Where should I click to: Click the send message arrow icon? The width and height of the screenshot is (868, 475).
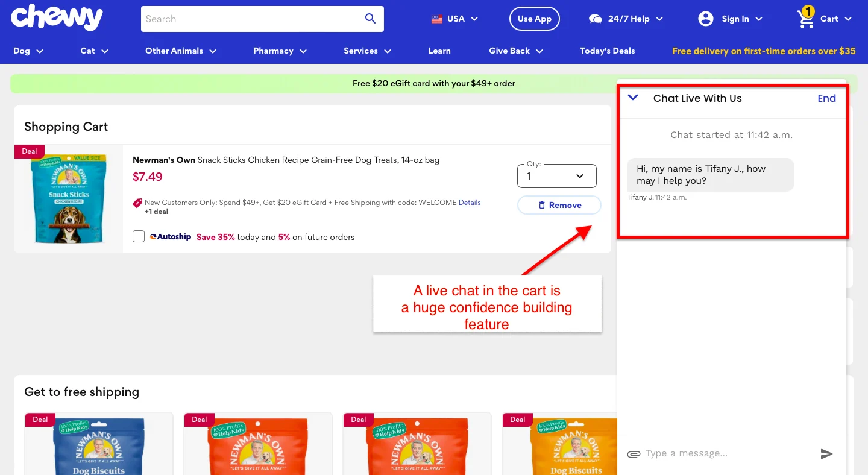click(x=827, y=454)
